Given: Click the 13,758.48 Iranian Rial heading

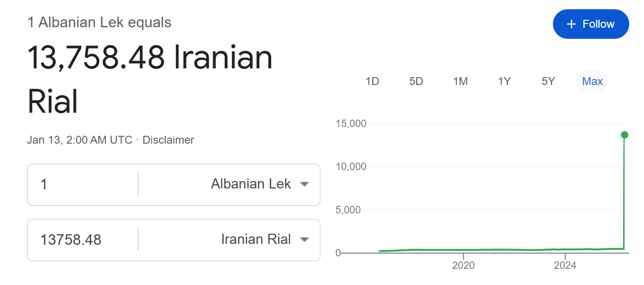Looking at the screenshot, I should point(150,79).
